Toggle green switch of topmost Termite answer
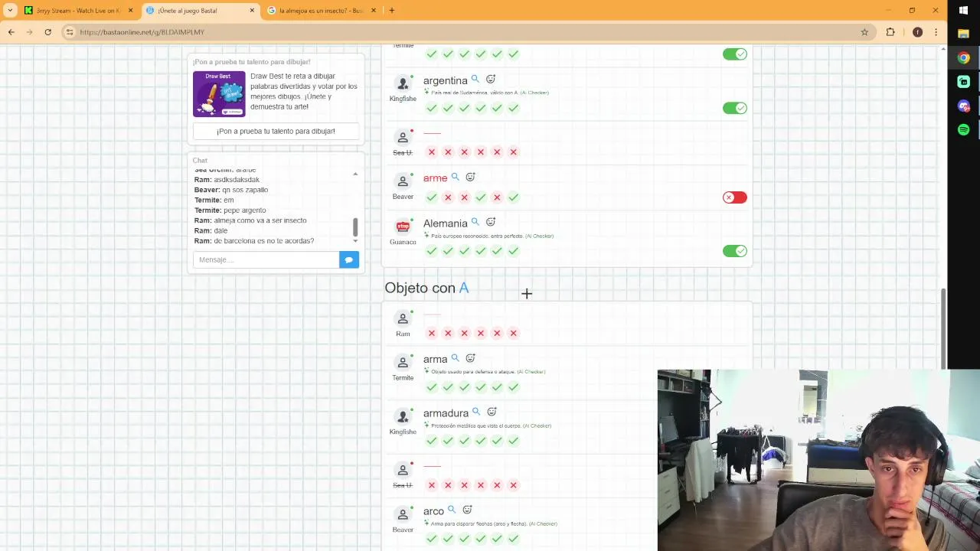 (x=735, y=54)
